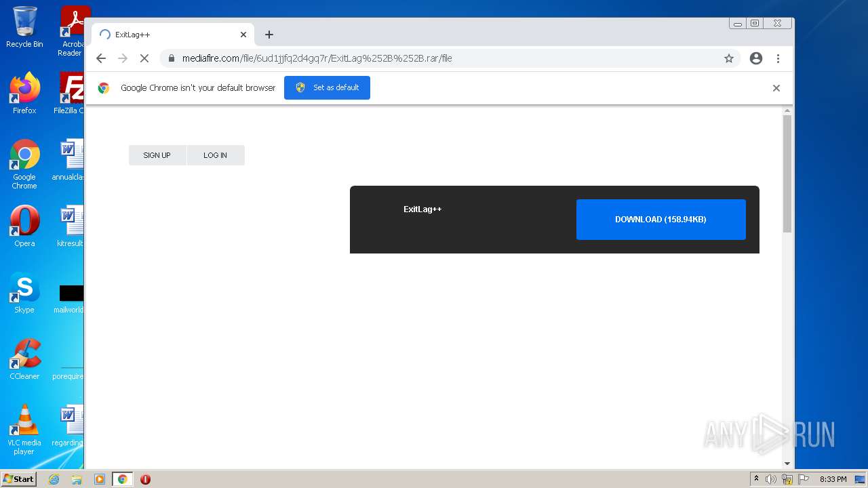Viewport: 868px width, 488px height.
Task: Open Windows Explorer folder in taskbar
Action: pos(77,479)
